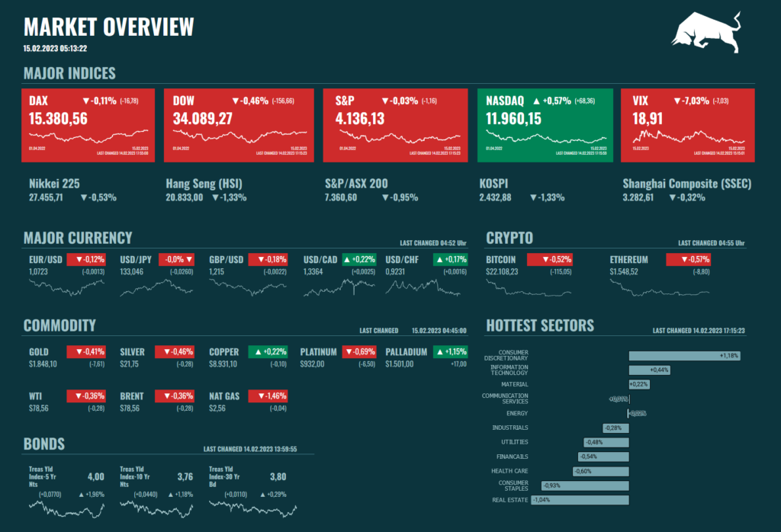Open the green NASDAQ index card

click(545, 126)
